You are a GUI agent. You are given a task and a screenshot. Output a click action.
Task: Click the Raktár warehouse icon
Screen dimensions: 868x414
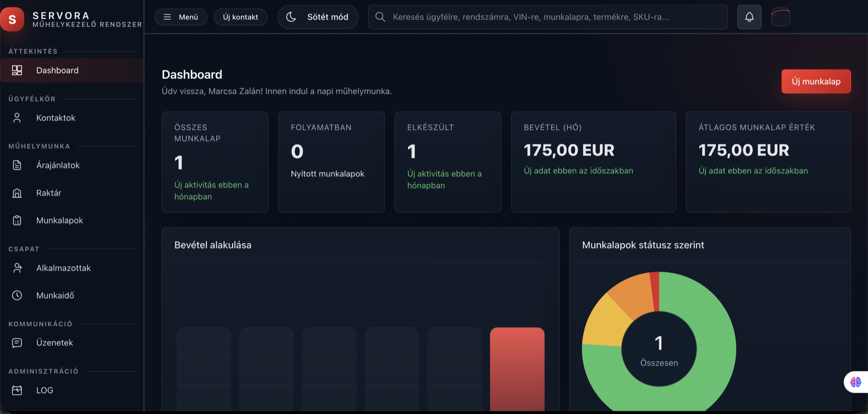[17, 193]
